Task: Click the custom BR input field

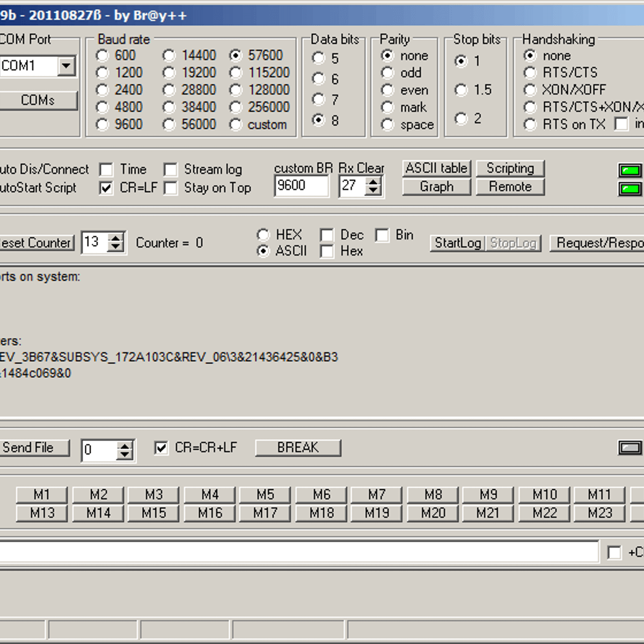Action: coord(301,186)
